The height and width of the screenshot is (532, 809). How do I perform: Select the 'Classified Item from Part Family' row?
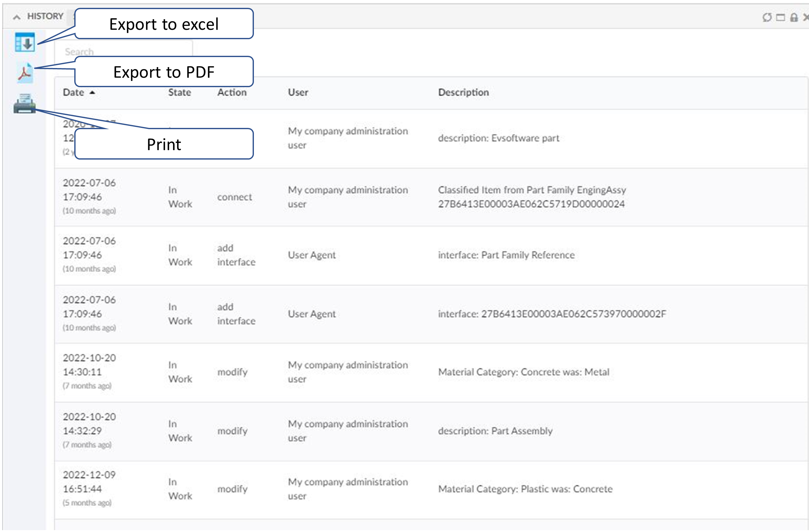pos(531,197)
